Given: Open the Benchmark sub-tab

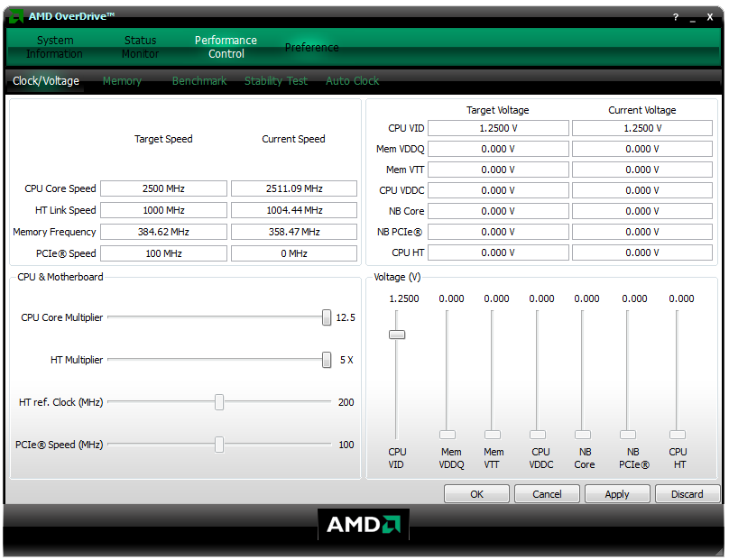Looking at the screenshot, I should [x=199, y=81].
